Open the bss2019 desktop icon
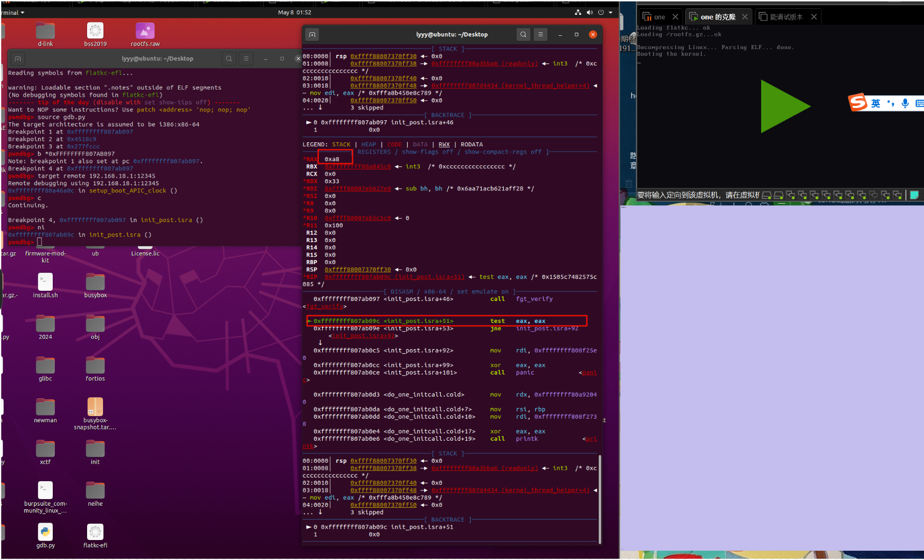 click(x=95, y=32)
